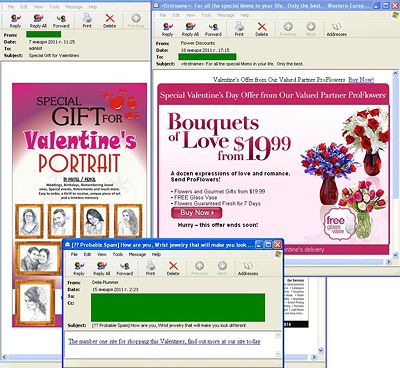Image resolution: width=400 pixels, height=368 pixels.
Task: Delete the Probable Spam email
Action: click(x=173, y=268)
